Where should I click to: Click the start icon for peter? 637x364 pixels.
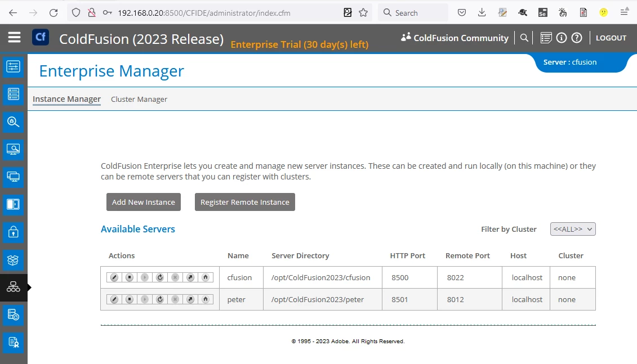145,299
